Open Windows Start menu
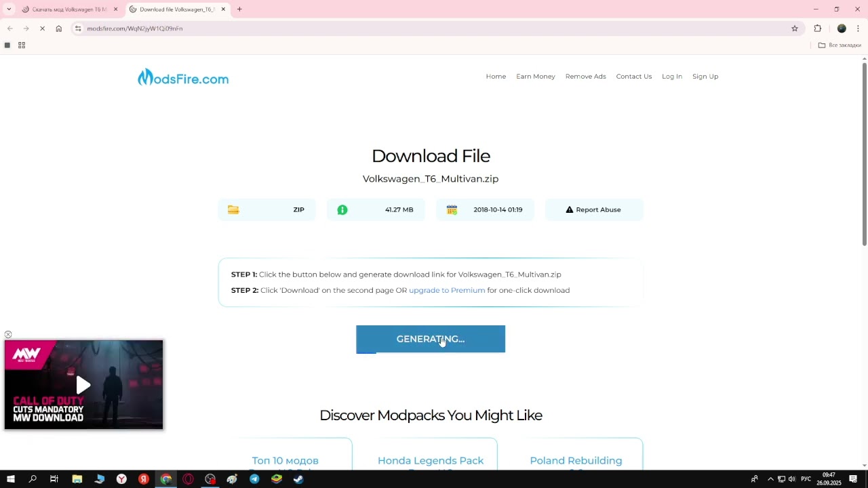This screenshot has width=868, height=488. (11, 479)
